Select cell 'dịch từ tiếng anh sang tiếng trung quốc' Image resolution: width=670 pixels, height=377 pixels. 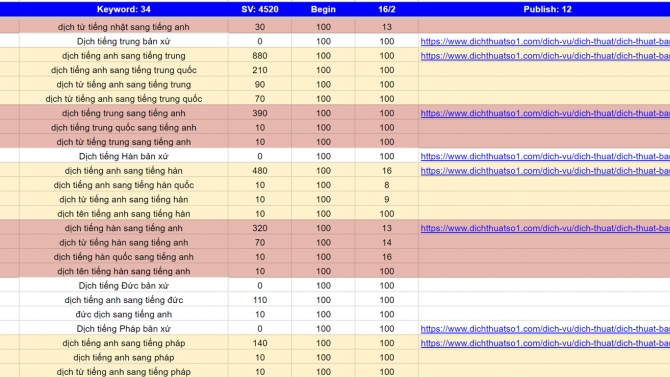coord(123,99)
